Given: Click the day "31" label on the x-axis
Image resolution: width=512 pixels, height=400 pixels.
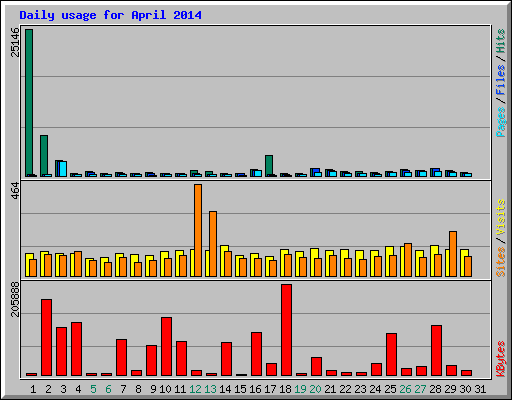Looking at the screenshot, I should click(x=480, y=389).
